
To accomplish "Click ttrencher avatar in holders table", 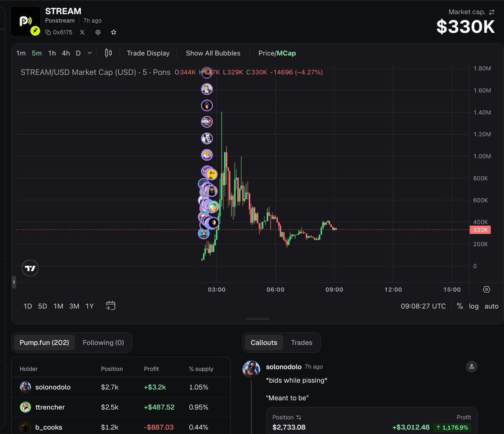I will pyautogui.click(x=26, y=407).
